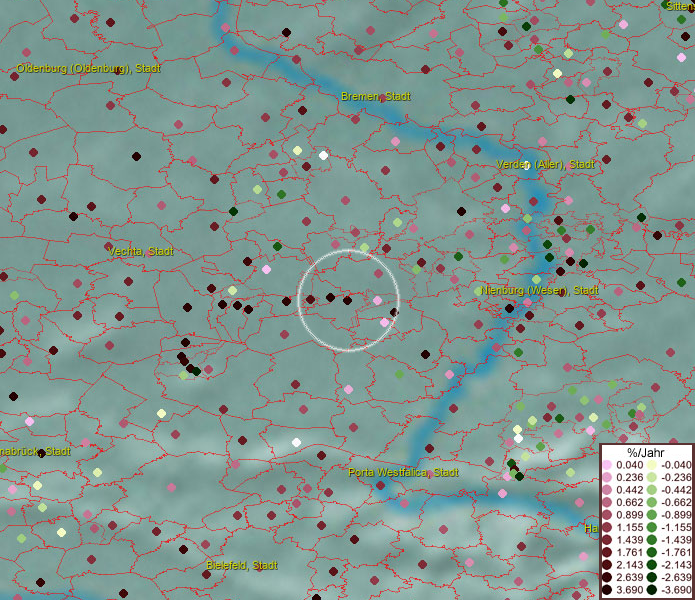Screen dimensions: 695x600
Task: Click the 1.155 legend color dot
Action: [607, 527]
